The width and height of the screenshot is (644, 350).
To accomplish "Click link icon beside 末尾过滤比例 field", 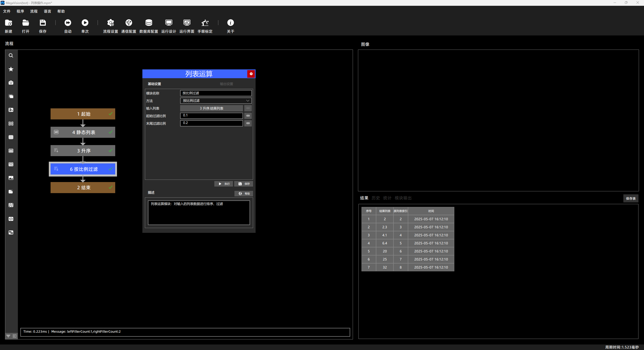I will point(248,123).
